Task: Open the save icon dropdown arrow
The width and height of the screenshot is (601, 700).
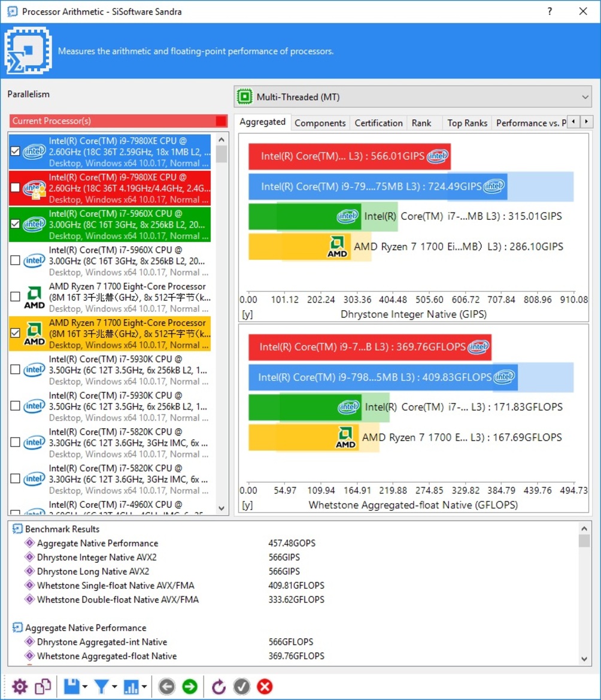Action: pos(85,687)
